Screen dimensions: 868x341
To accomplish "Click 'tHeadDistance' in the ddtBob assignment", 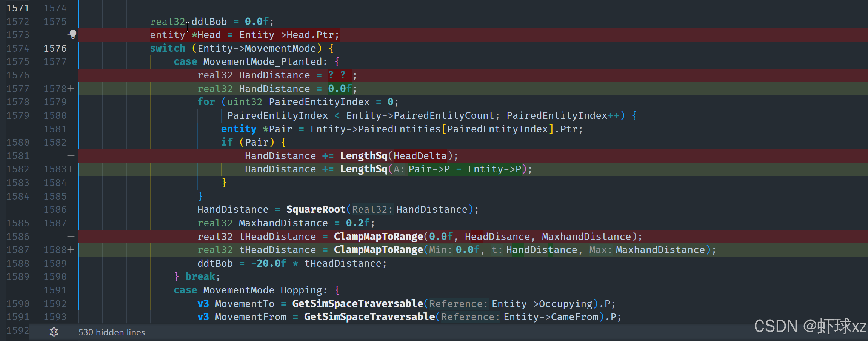I will (343, 263).
